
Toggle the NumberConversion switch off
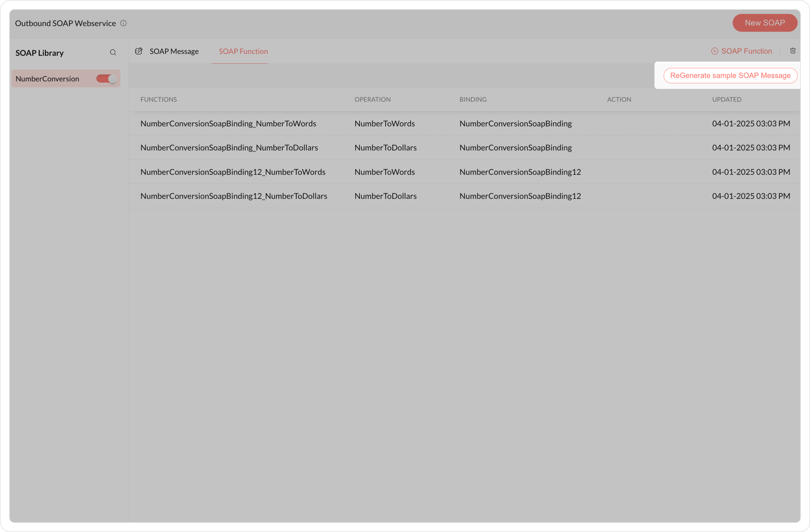(107, 79)
